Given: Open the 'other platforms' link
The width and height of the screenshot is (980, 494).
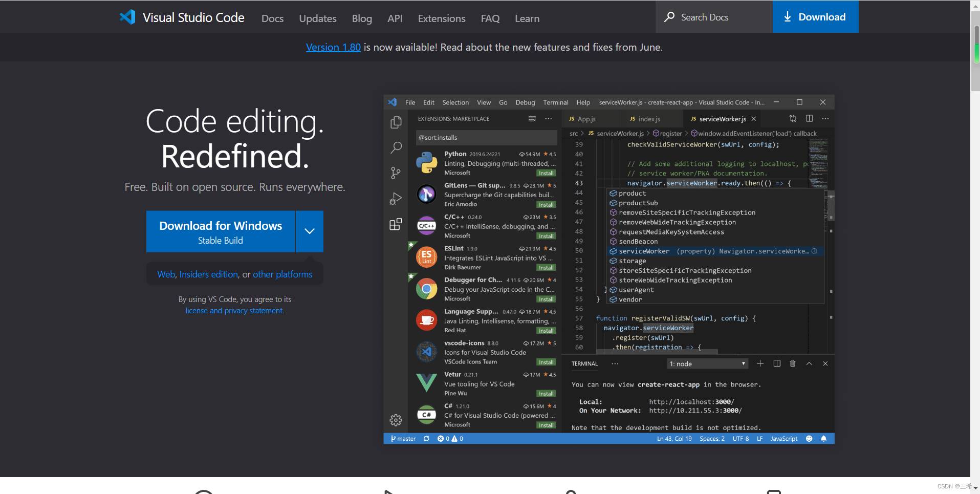Looking at the screenshot, I should tap(282, 274).
